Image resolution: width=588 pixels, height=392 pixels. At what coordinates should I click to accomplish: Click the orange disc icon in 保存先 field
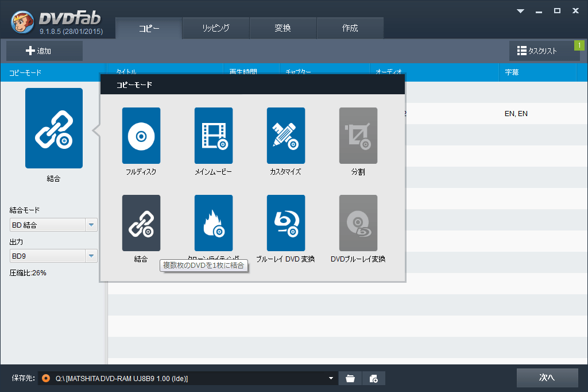click(46, 378)
